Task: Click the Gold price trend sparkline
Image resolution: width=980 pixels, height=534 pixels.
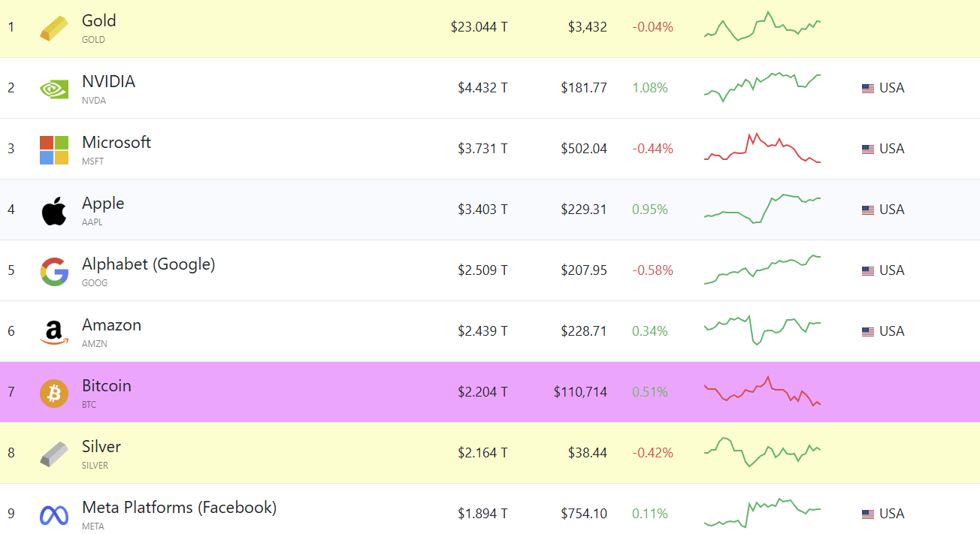Action: (x=762, y=26)
